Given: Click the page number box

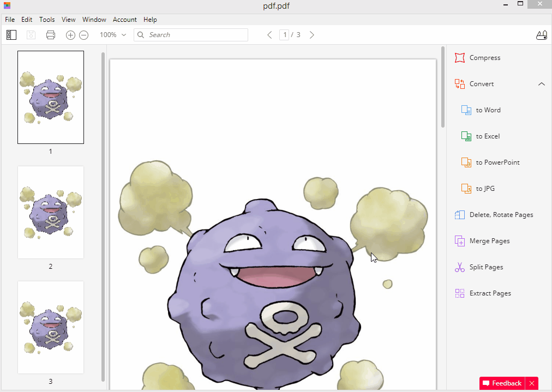Looking at the screenshot, I should [x=284, y=35].
